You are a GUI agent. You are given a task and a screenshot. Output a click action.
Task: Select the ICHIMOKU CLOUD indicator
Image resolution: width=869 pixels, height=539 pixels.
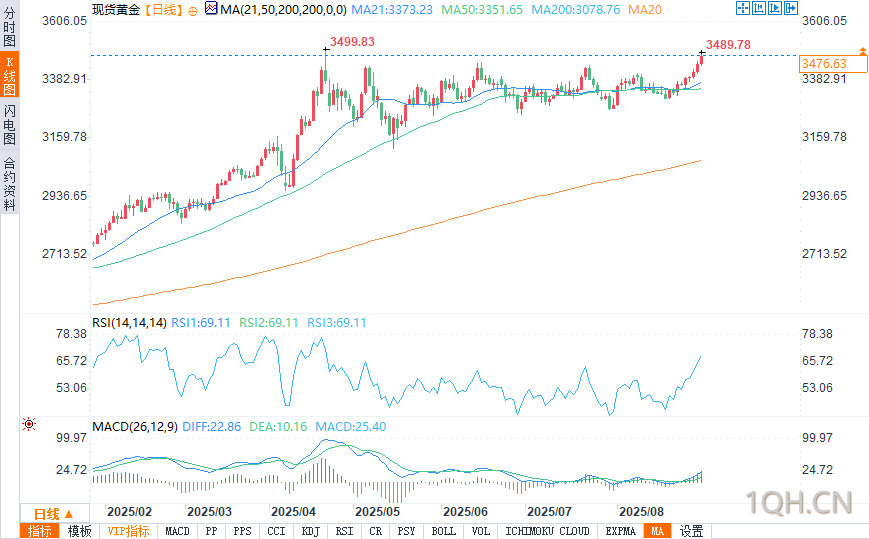click(x=548, y=531)
